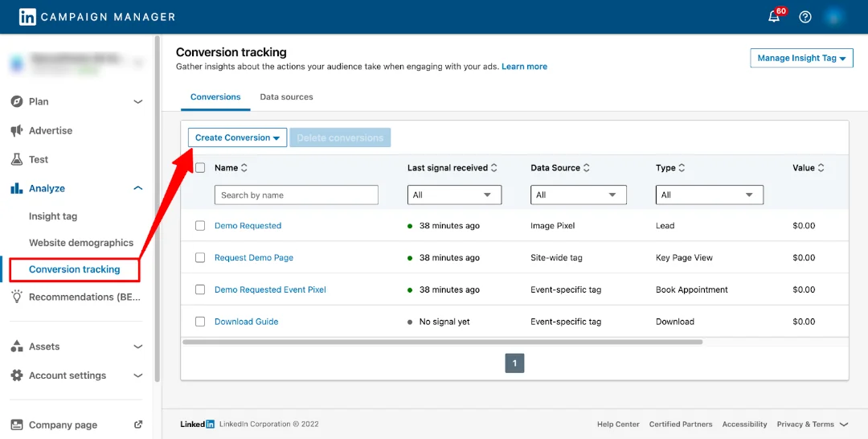
Task: Open the Data Source filter dropdown
Action: point(579,195)
